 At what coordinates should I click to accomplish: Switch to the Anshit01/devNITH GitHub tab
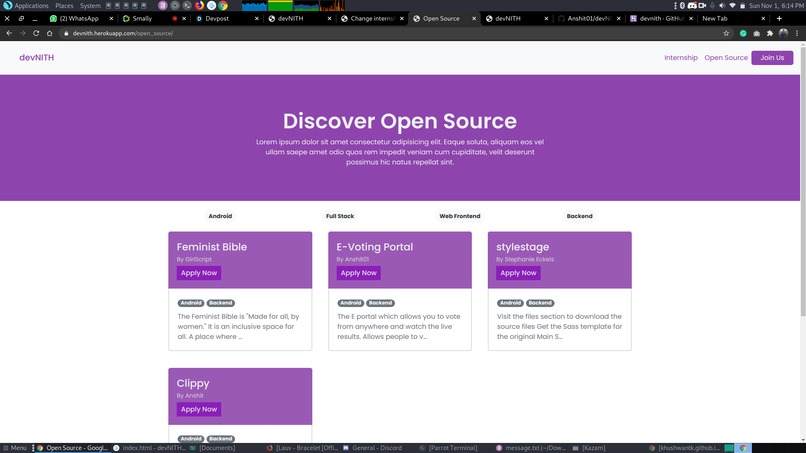coord(589,18)
